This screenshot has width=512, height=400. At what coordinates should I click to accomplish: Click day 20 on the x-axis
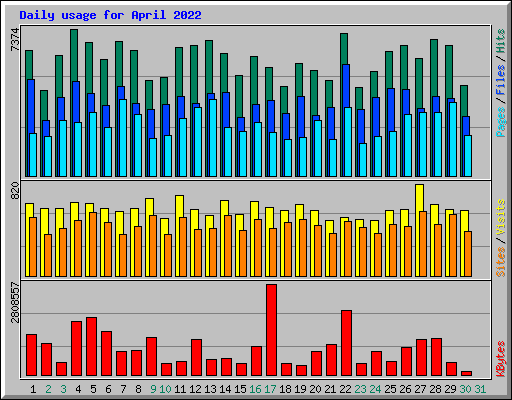tap(315, 389)
